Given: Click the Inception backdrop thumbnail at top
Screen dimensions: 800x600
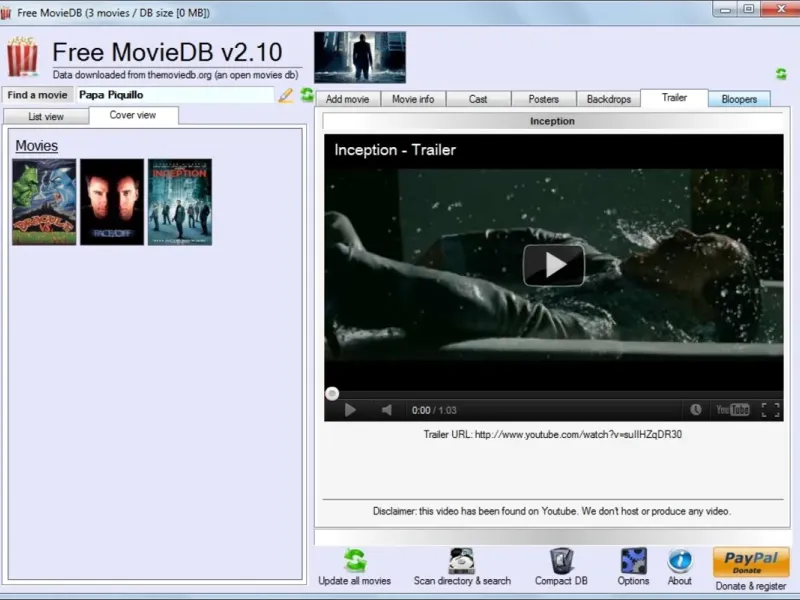Looking at the screenshot, I should pos(360,57).
